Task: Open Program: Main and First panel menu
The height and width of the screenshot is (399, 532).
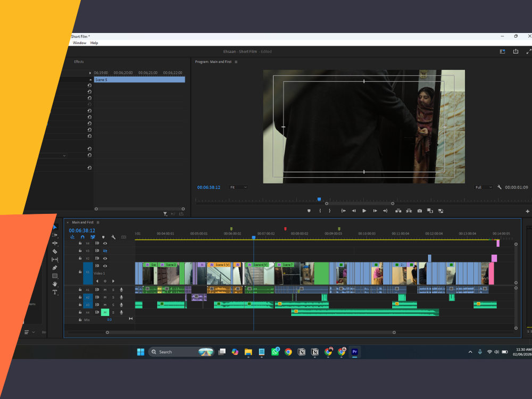Action: (x=236, y=62)
